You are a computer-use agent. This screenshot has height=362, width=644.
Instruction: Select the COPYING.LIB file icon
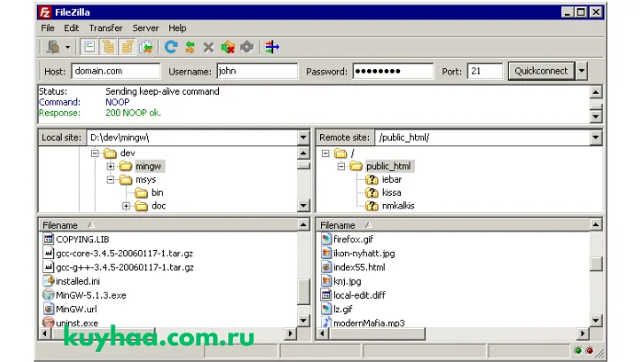(49, 239)
